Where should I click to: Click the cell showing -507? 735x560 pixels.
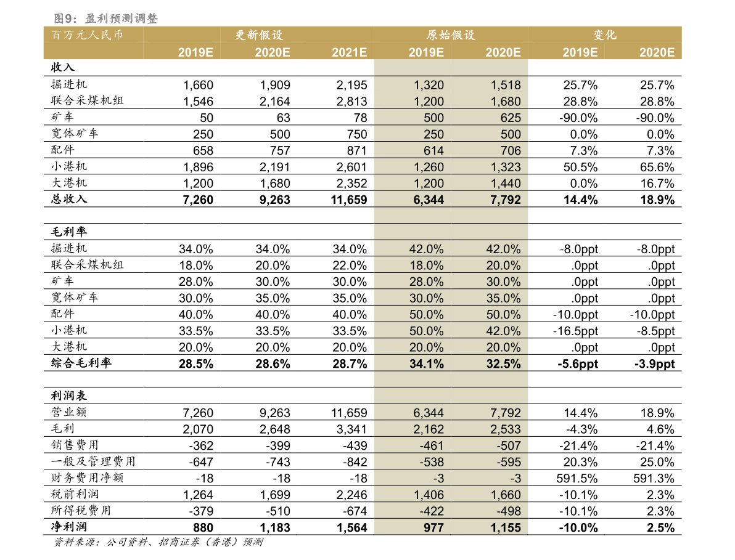point(509,445)
